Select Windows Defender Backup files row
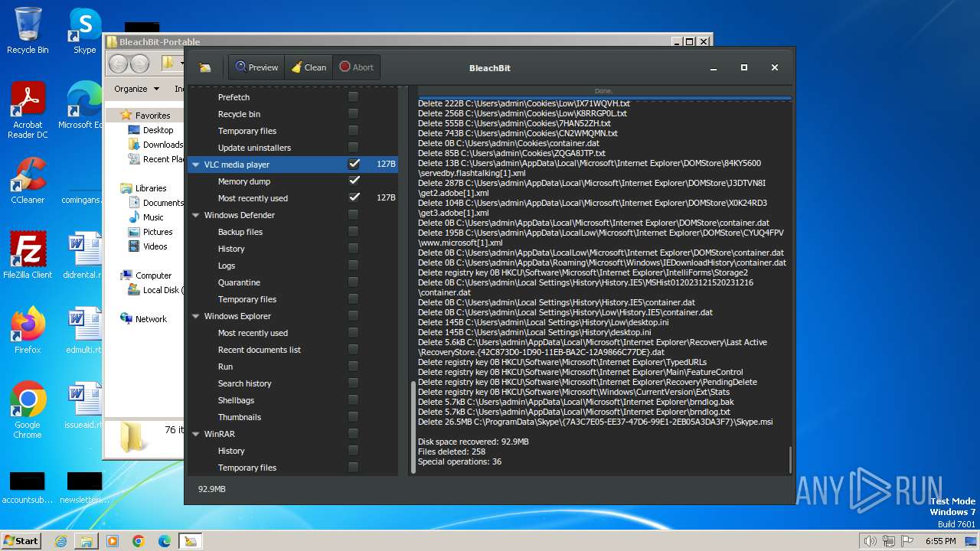 pos(292,232)
